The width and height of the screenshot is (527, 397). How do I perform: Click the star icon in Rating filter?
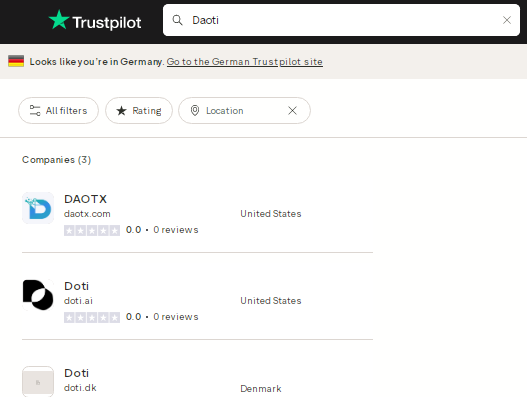pyautogui.click(x=121, y=111)
